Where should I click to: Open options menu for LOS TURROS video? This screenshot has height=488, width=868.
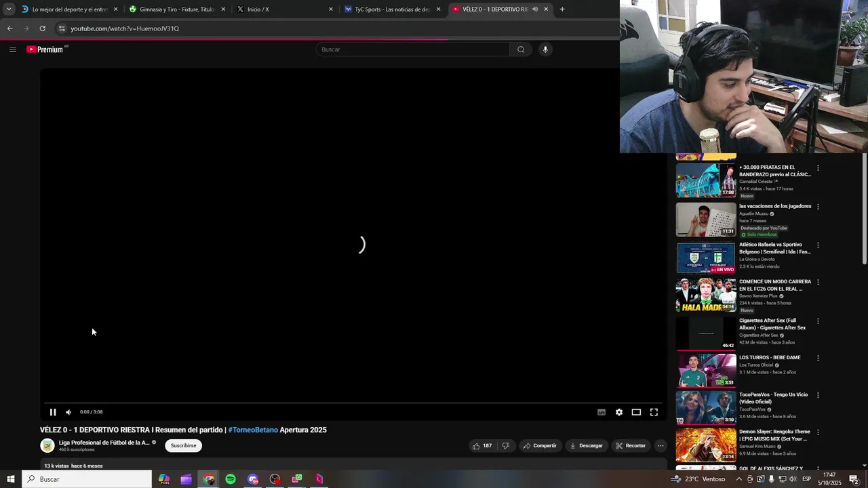pos(818,358)
